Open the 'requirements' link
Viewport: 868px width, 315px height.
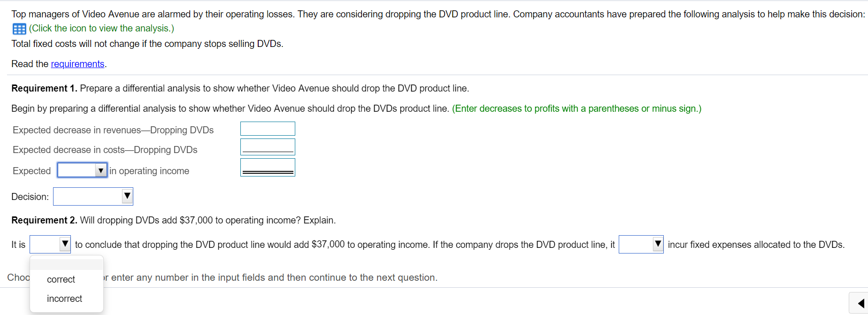77,63
